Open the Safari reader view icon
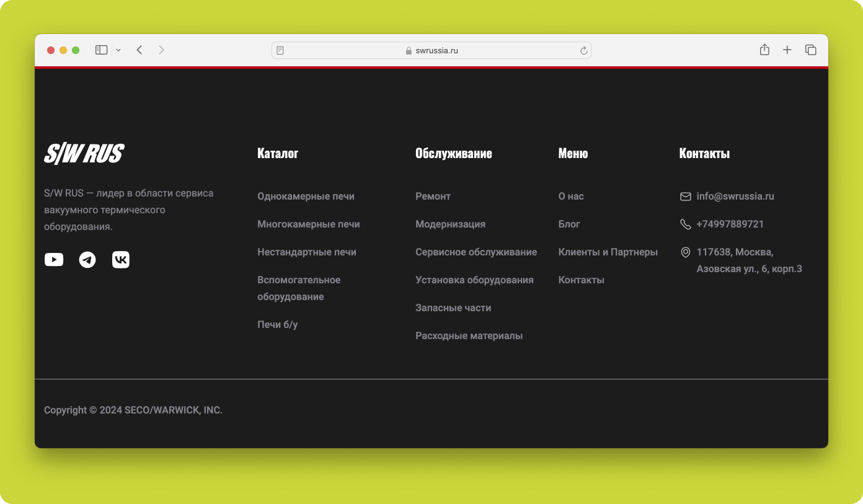Image resolution: width=863 pixels, height=504 pixels. pyautogui.click(x=280, y=50)
